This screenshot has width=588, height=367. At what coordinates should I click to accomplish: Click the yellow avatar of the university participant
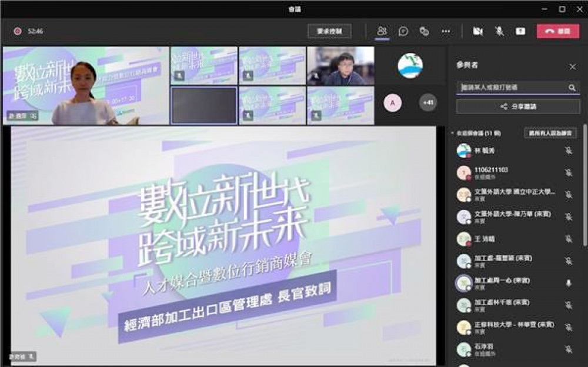point(464,328)
